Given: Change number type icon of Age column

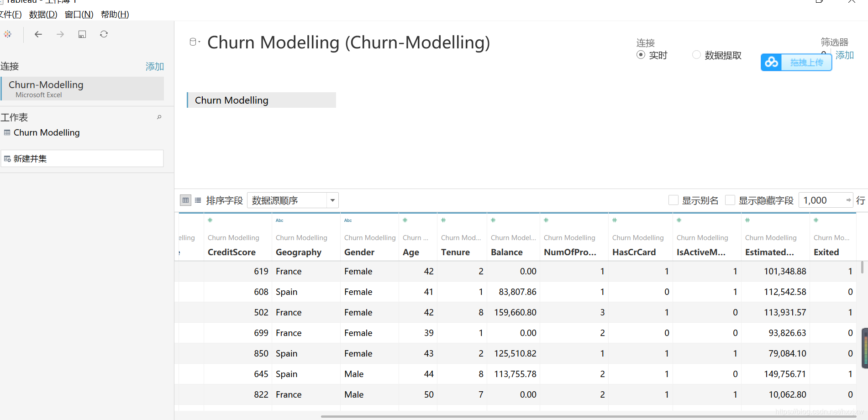Looking at the screenshot, I should click(x=405, y=220).
